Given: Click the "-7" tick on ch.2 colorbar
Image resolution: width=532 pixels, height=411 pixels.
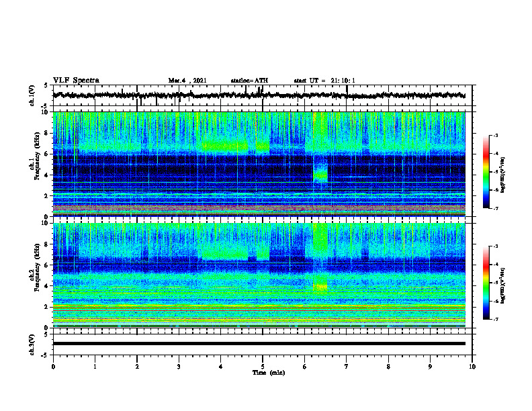Looking at the screenshot, I should [496, 319].
